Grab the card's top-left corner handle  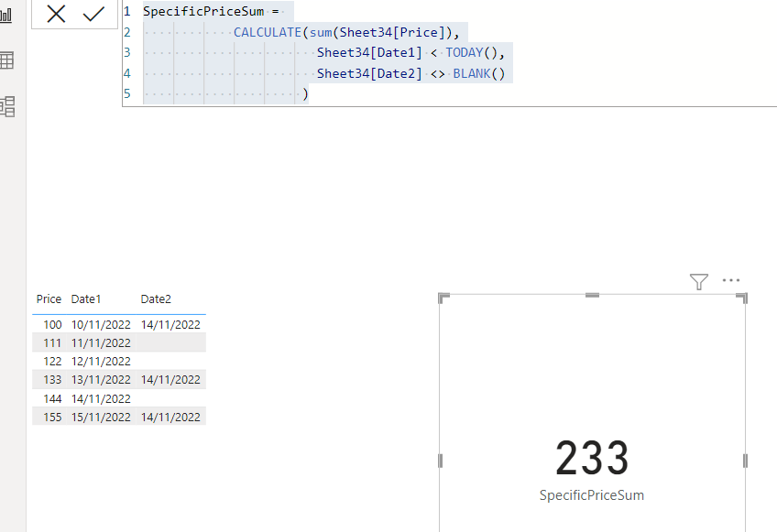coord(443,298)
